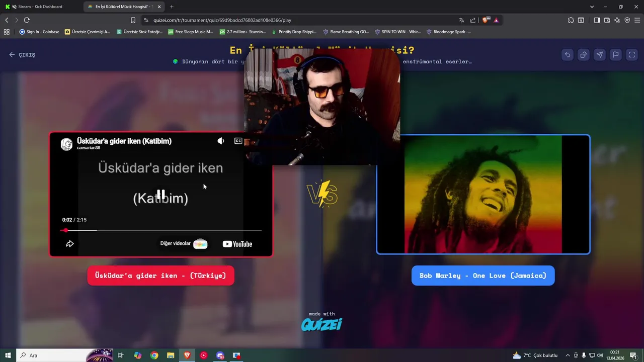Bookmark this page with the bookmark icon
The height and width of the screenshot is (362, 644).
(x=133, y=20)
